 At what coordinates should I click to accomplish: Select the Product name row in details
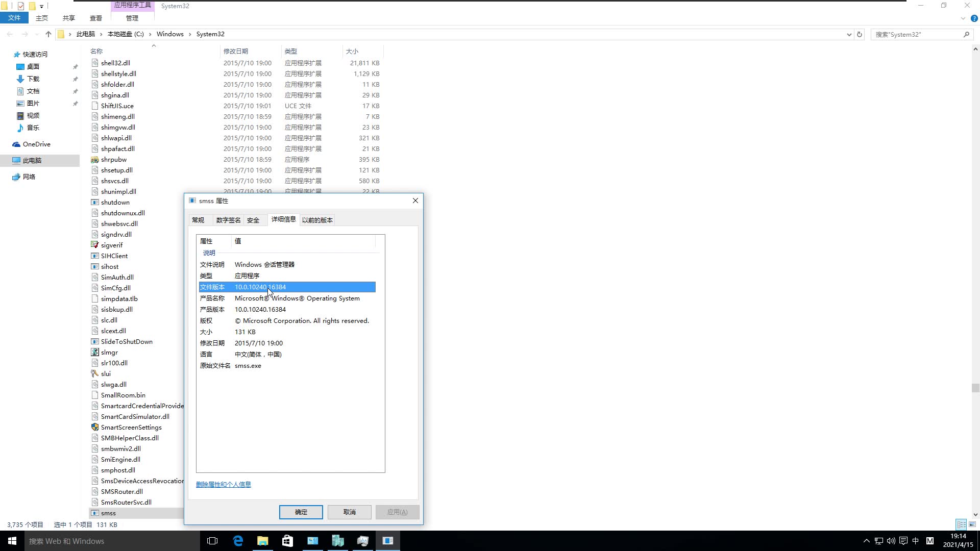(x=287, y=298)
